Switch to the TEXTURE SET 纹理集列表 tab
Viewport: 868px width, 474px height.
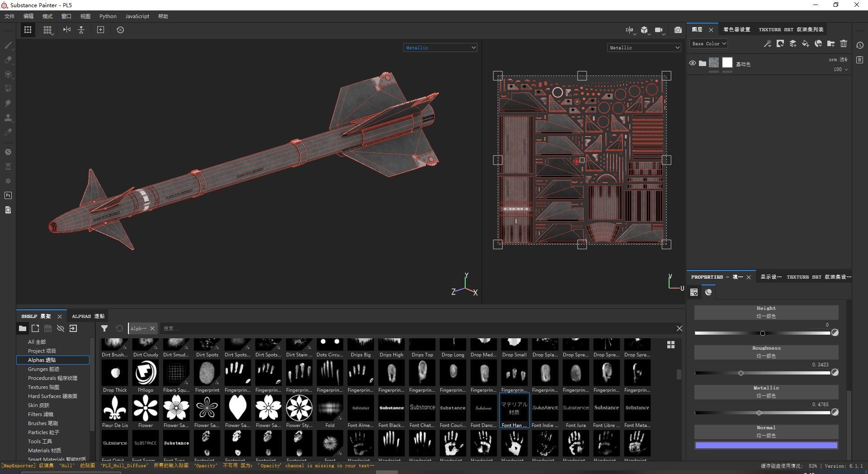[x=791, y=30]
